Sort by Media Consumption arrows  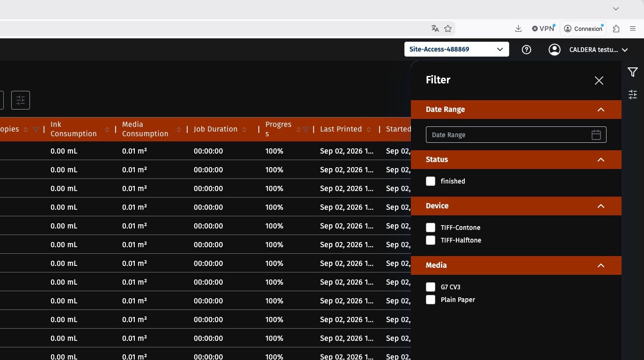pos(179,130)
